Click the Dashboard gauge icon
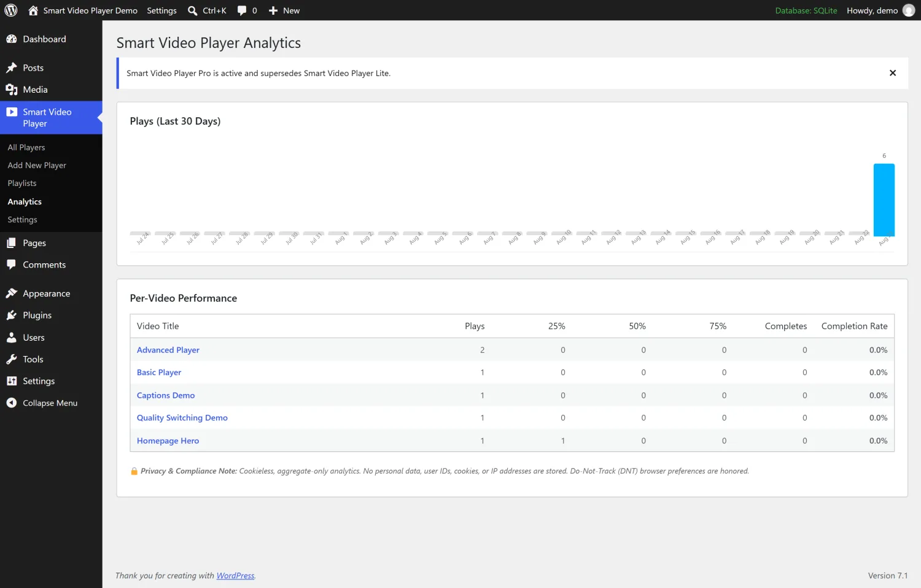This screenshot has width=921, height=588. coord(12,39)
